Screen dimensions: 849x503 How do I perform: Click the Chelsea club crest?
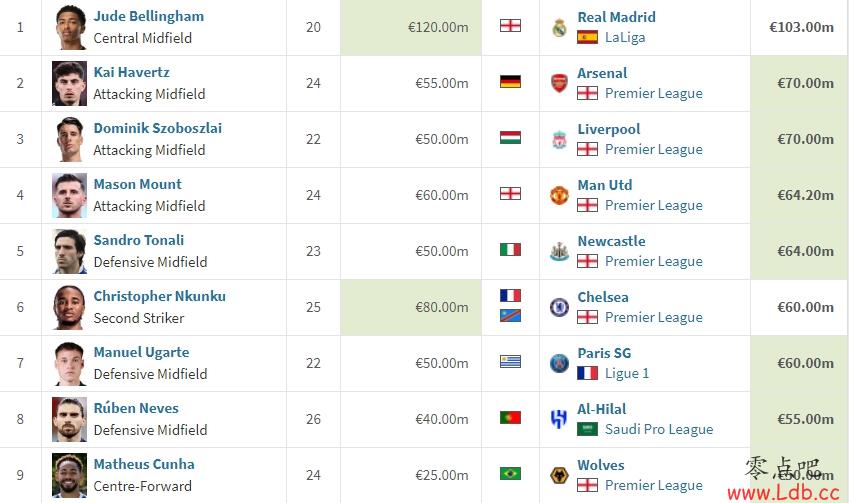pos(559,307)
